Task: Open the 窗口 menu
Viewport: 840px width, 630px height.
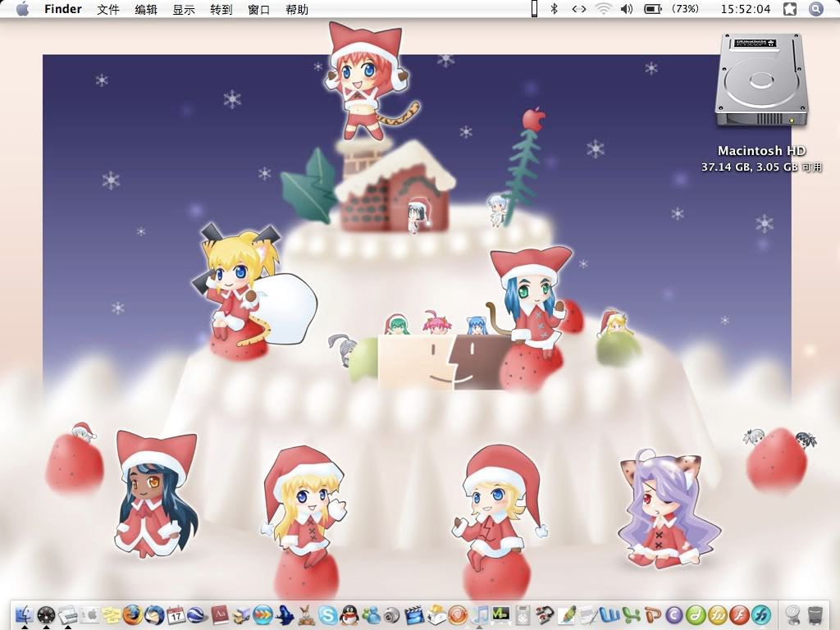Action: 258,9
